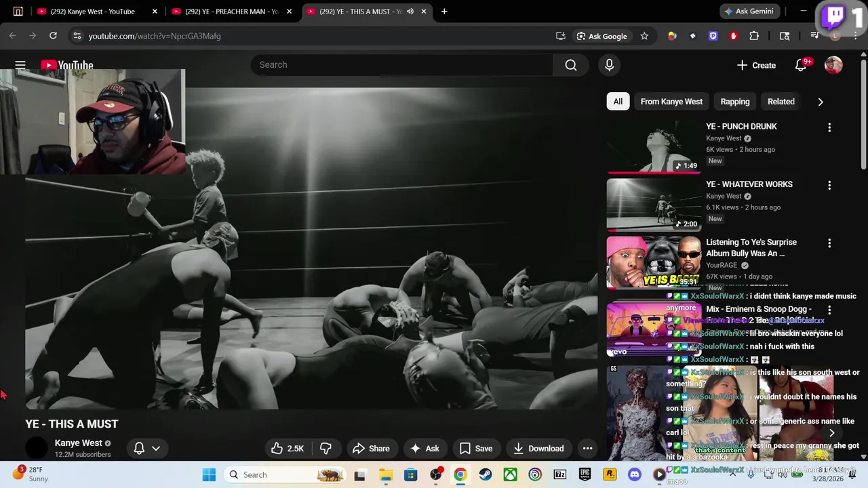Click the magnifying glass search button
The height and width of the screenshot is (488, 868).
tap(571, 65)
